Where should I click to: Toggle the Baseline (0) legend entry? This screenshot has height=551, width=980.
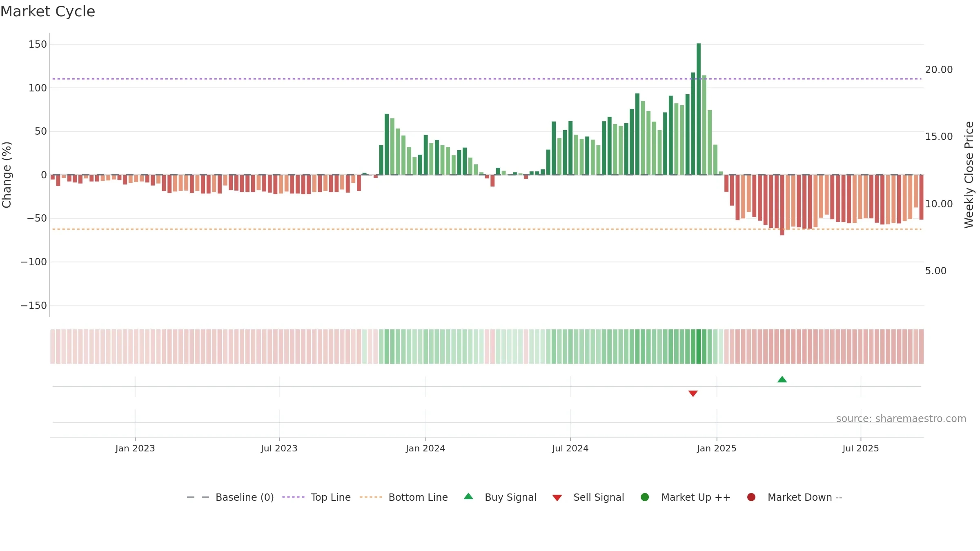(x=230, y=497)
